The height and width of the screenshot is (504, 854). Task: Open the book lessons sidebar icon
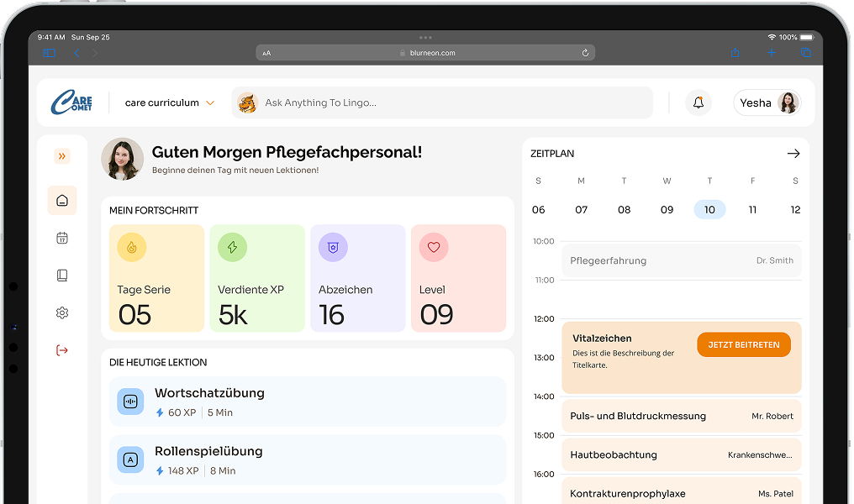pos(62,276)
